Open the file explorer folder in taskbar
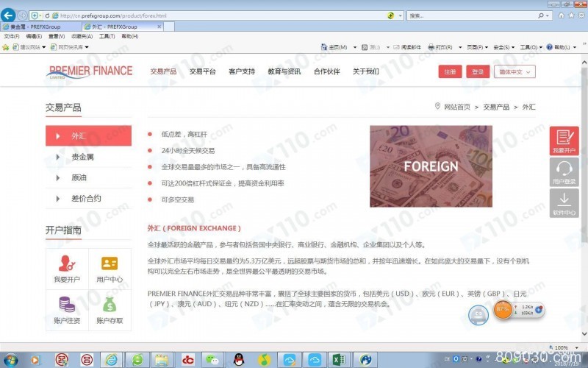The height and width of the screenshot is (368, 588). click(162, 360)
